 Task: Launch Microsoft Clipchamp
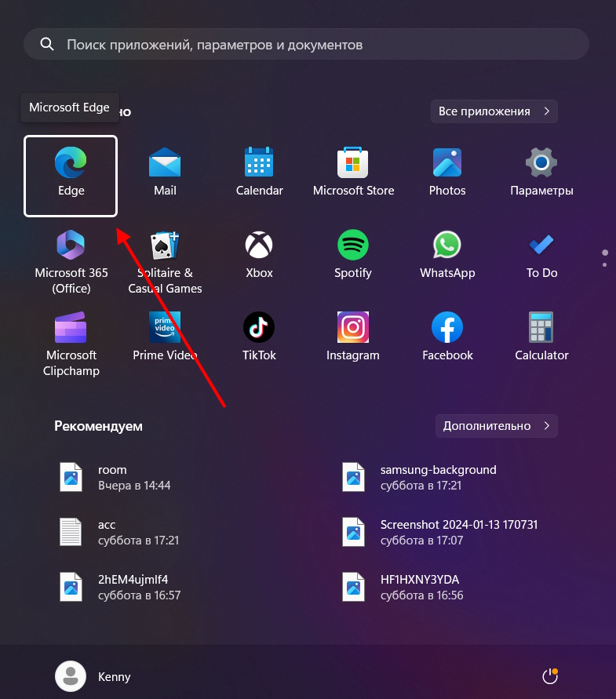click(x=71, y=344)
